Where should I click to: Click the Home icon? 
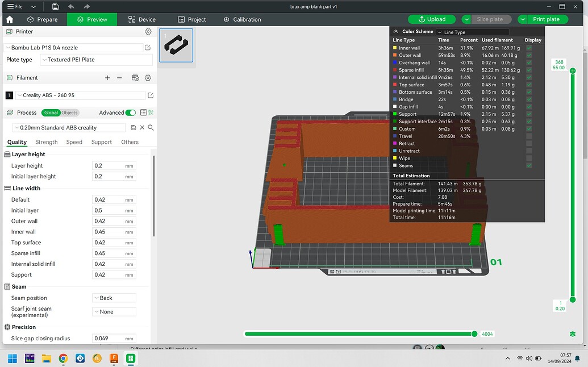point(10,19)
